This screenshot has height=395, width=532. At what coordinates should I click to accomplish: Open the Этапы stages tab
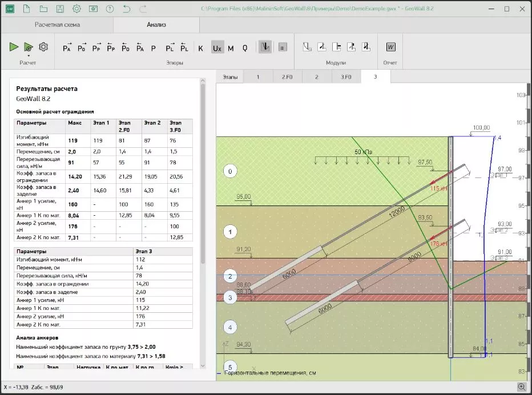pos(230,76)
